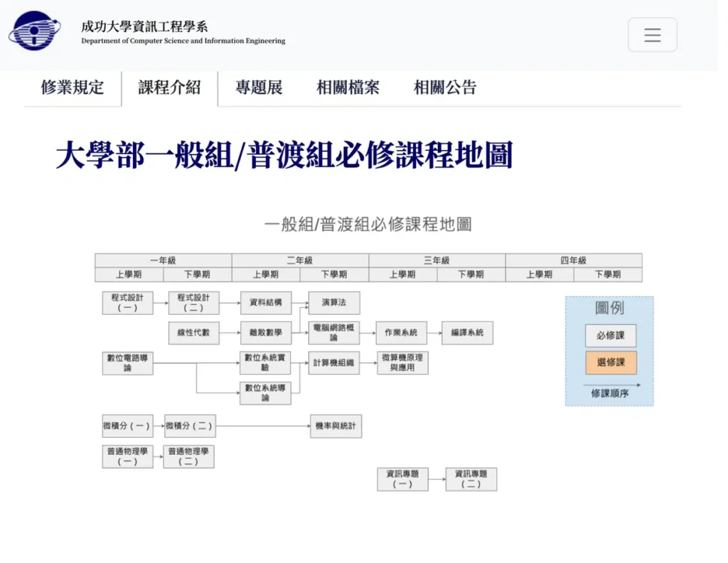Switch to the 課程介紹 tab

tap(169, 87)
